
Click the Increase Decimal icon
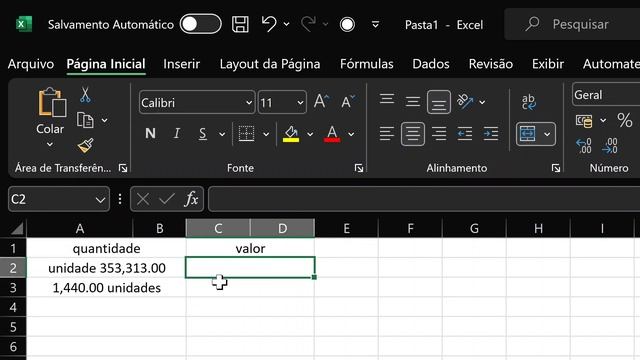tap(584, 146)
